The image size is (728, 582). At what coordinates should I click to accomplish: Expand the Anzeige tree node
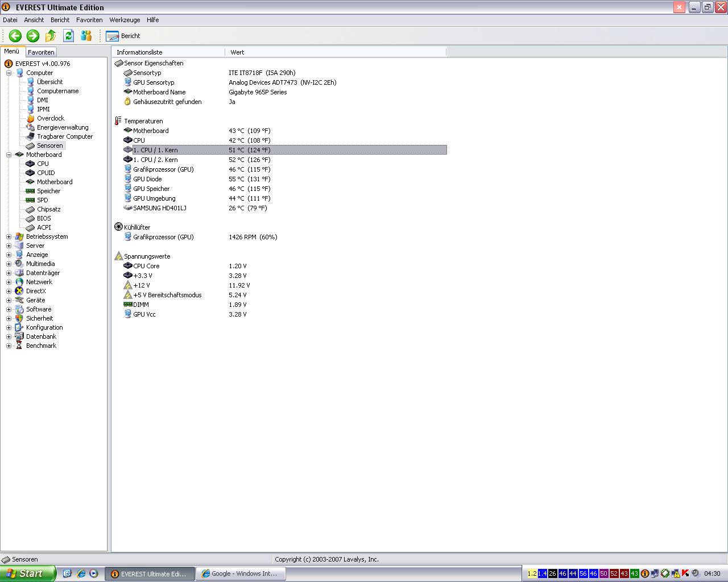click(9, 255)
